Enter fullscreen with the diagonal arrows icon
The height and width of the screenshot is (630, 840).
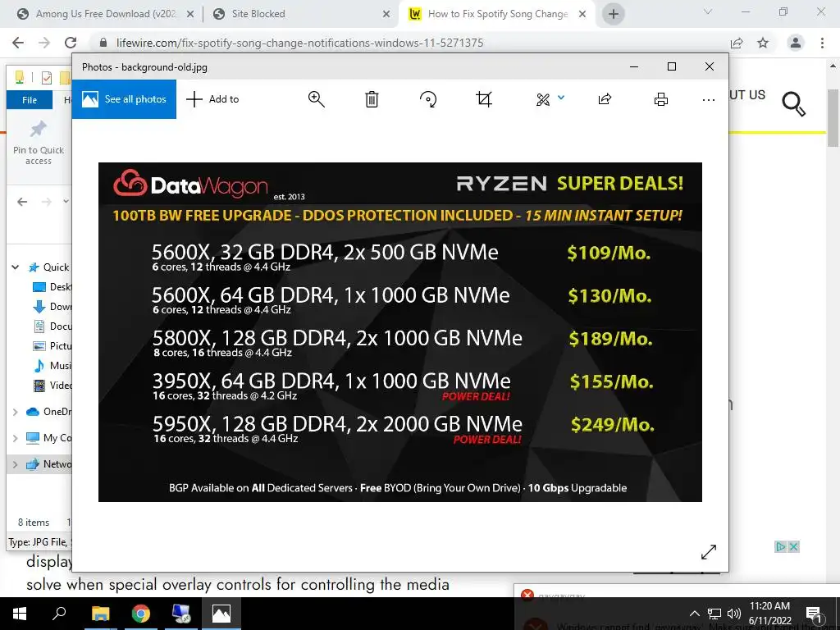[x=709, y=552]
